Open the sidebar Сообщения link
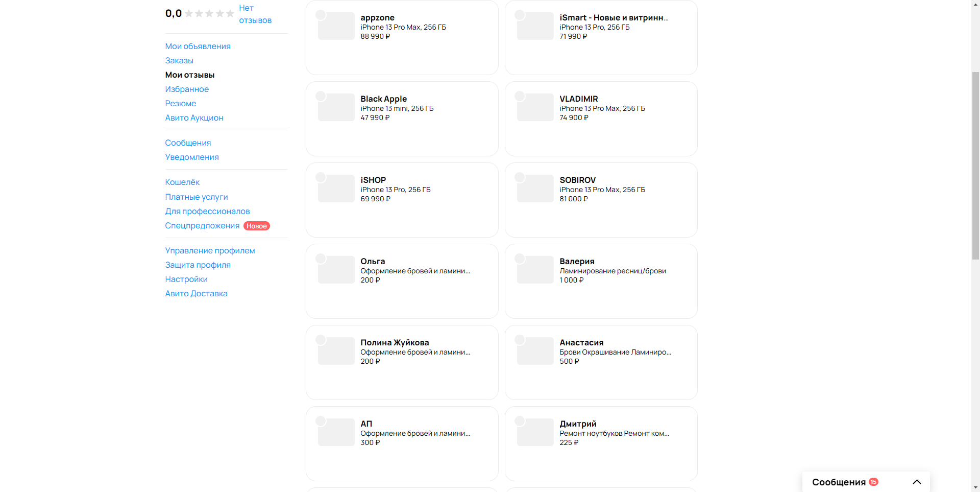 [188, 143]
